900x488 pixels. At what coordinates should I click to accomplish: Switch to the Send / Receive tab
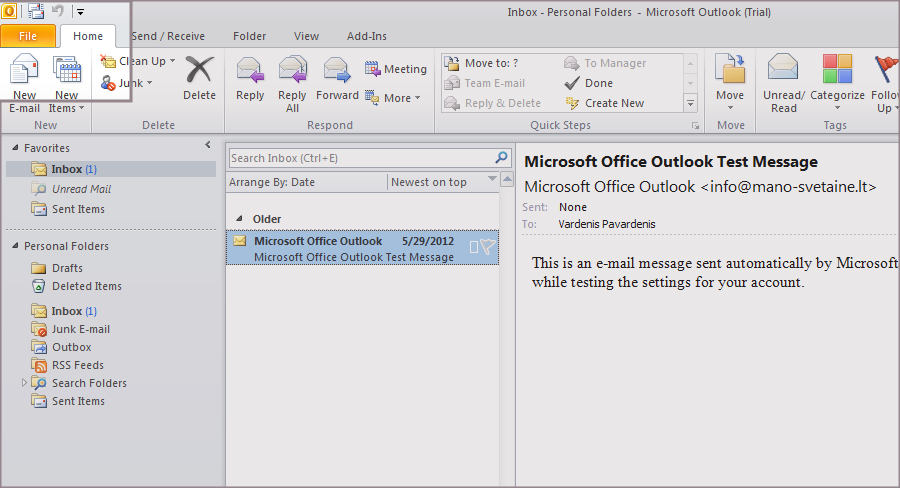167,36
